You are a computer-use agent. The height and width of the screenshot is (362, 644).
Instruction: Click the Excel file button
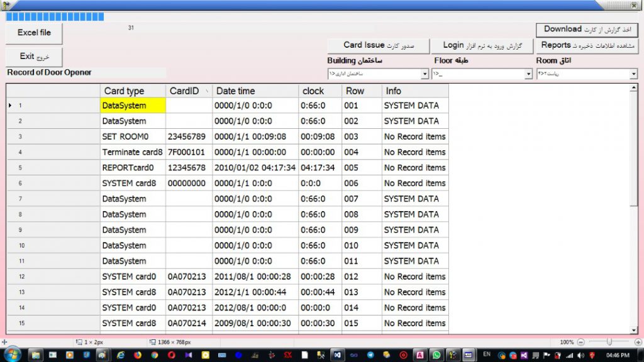pyautogui.click(x=34, y=33)
